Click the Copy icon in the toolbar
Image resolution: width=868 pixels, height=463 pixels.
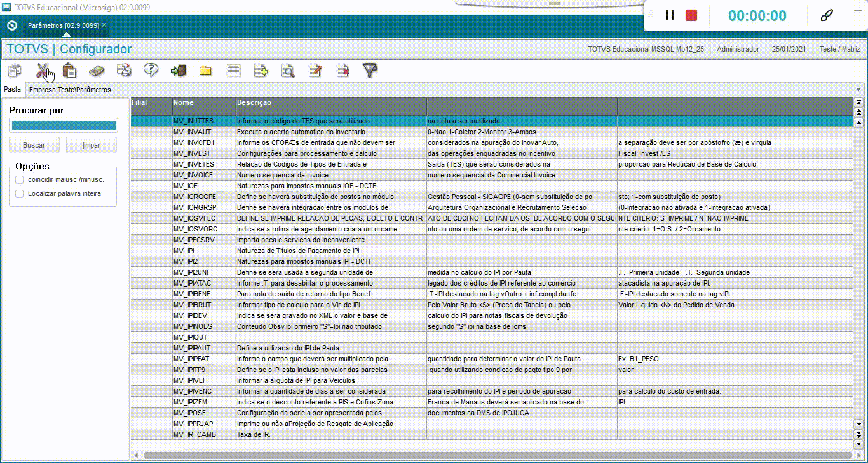[x=14, y=71]
